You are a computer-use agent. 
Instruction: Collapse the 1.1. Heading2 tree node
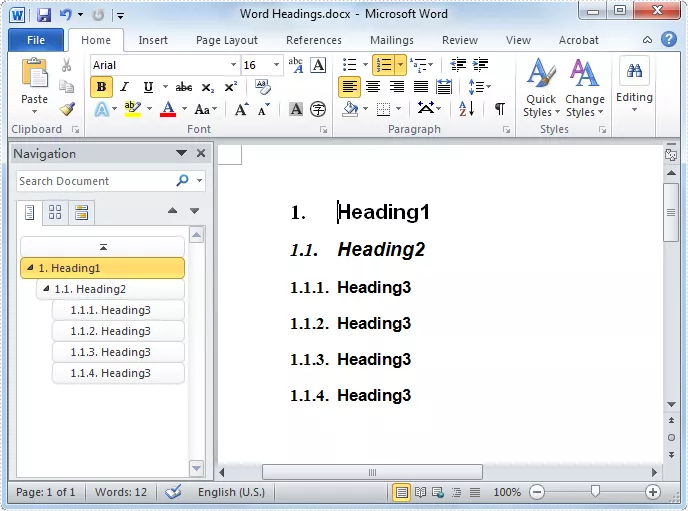(46, 289)
